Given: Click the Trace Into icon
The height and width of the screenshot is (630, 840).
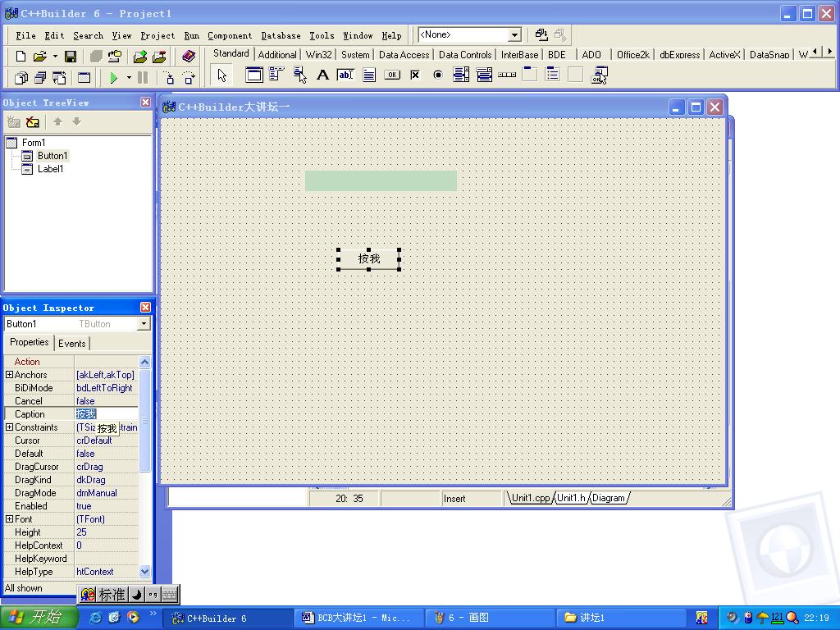Looking at the screenshot, I should [x=169, y=78].
